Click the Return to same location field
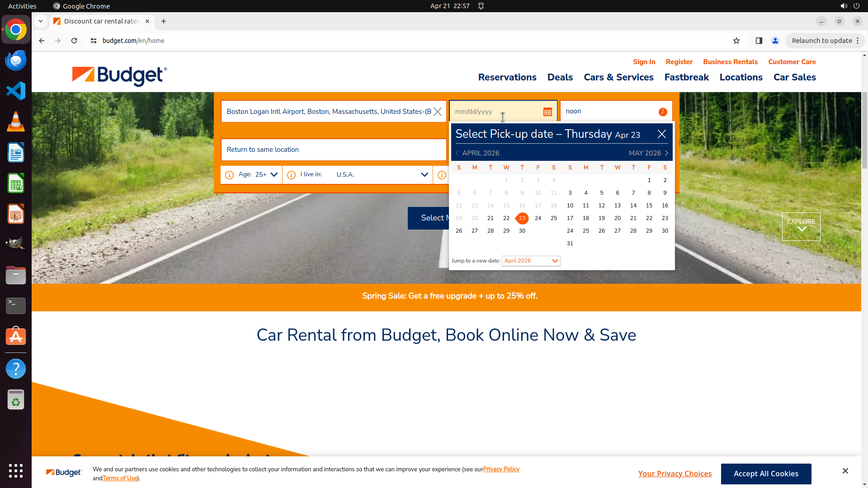This screenshot has width=868, height=488. 333,150
